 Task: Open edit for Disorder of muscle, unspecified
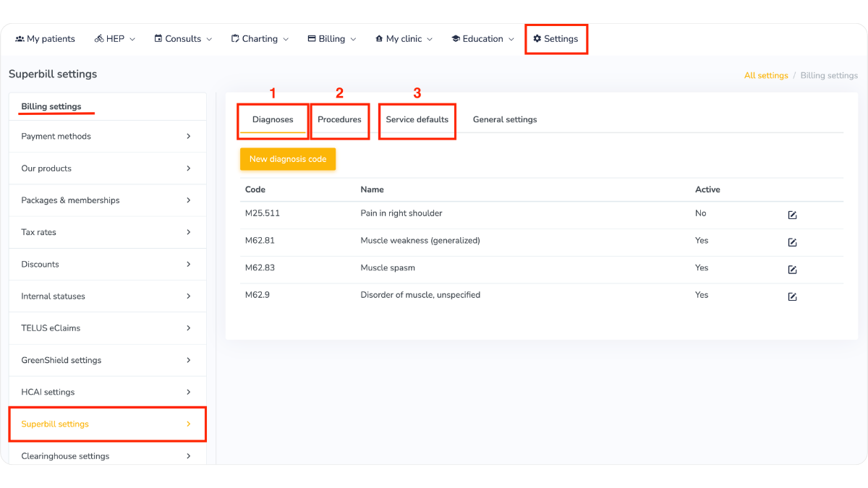[x=792, y=296]
